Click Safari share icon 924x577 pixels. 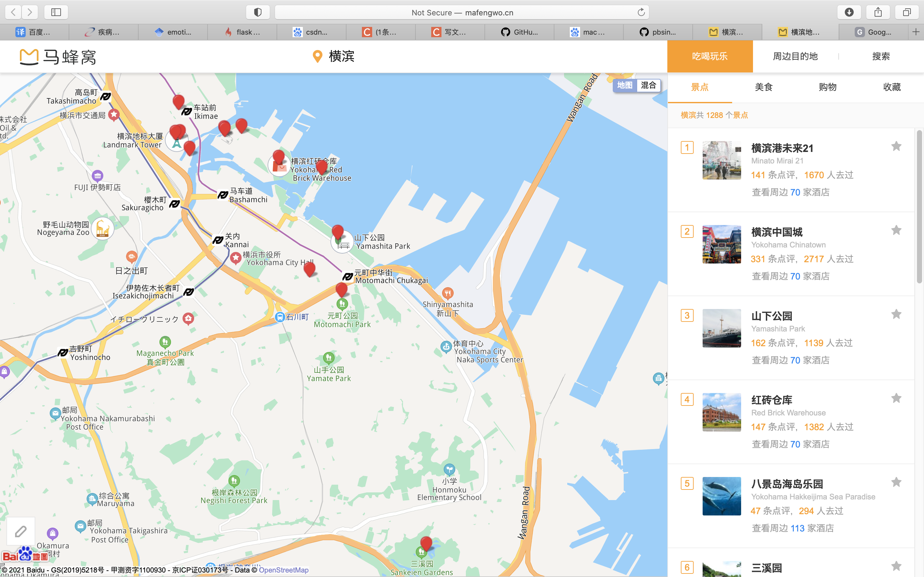click(878, 12)
